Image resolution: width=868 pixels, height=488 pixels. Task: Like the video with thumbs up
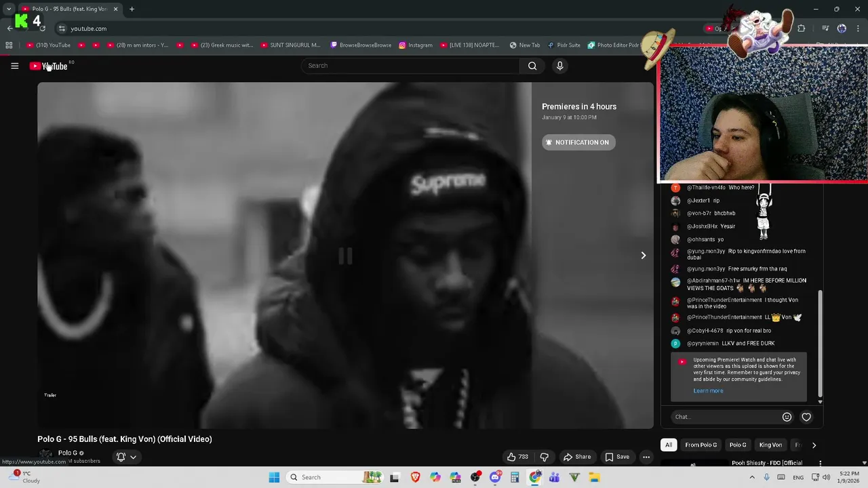click(517, 457)
